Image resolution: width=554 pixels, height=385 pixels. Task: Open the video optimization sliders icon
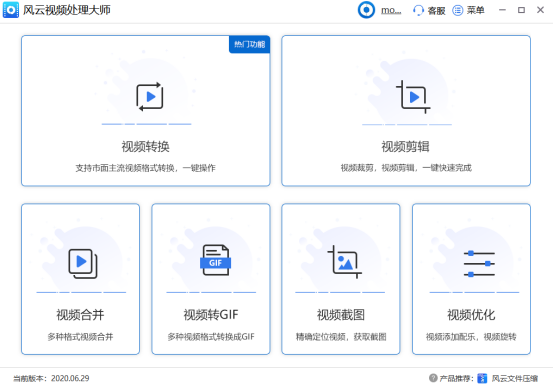point(479,263)
